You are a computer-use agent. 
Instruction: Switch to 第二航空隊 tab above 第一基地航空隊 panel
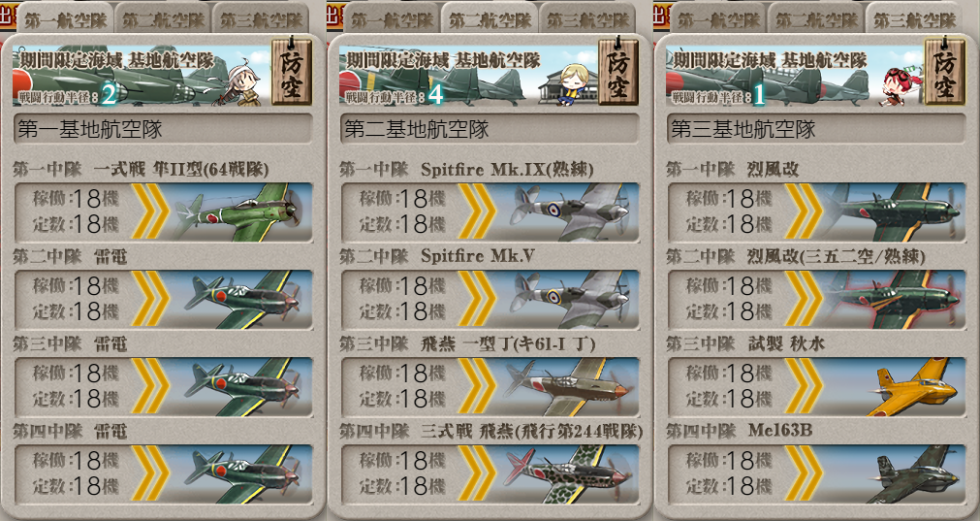click(163, 19)
